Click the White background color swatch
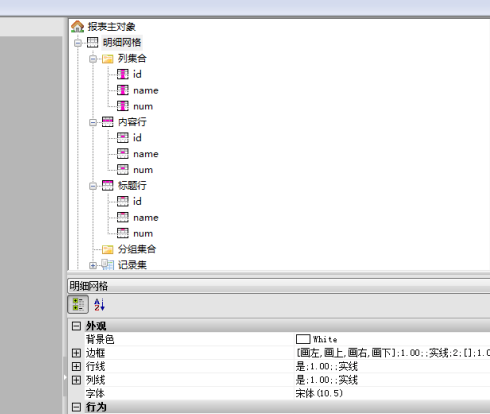Screen dimensions: 490x414 click(x=303, y=339)
